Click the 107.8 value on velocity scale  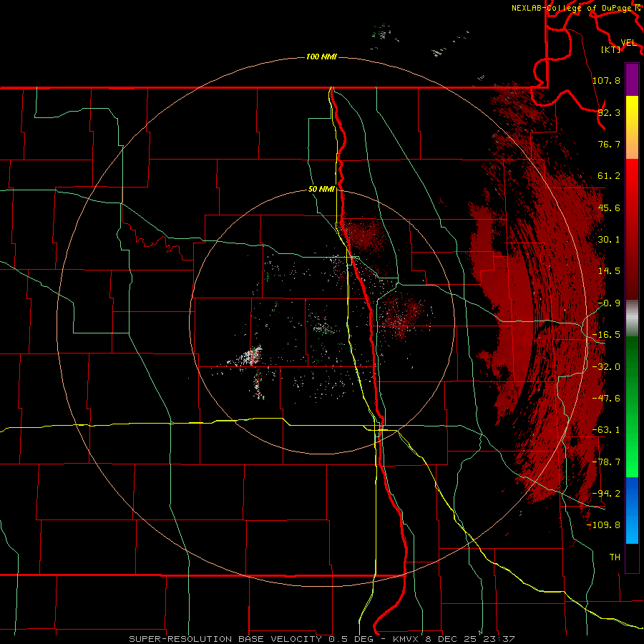point(606,80)
